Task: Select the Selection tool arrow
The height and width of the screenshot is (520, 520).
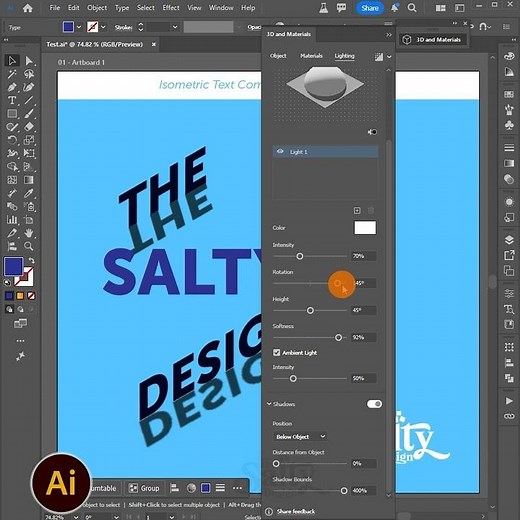Action: [x=12, y=61]
